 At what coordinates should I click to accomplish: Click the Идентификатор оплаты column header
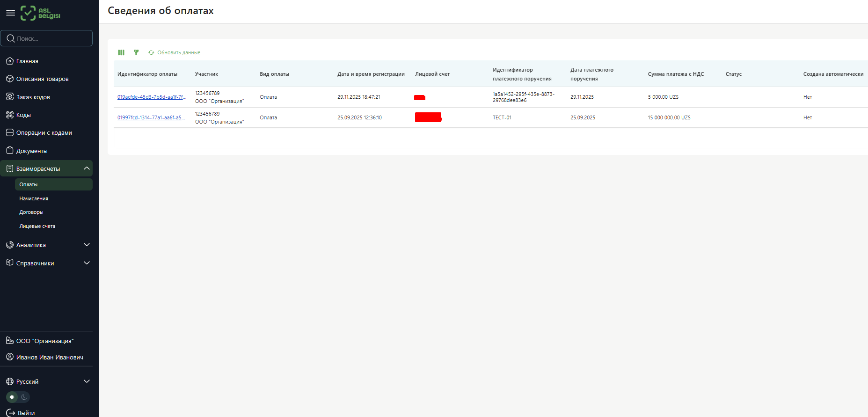point(147,74)
